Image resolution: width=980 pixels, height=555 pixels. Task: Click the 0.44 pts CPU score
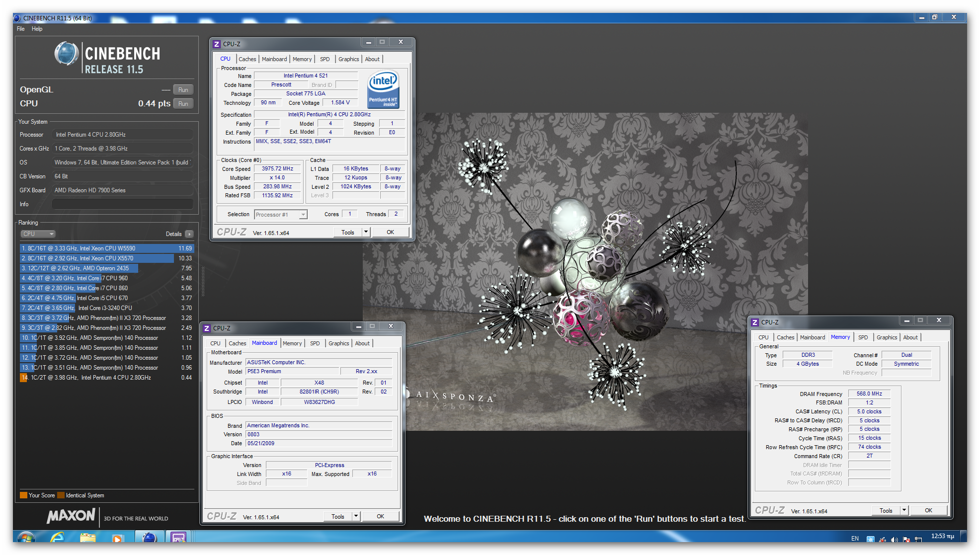[154, 104]
